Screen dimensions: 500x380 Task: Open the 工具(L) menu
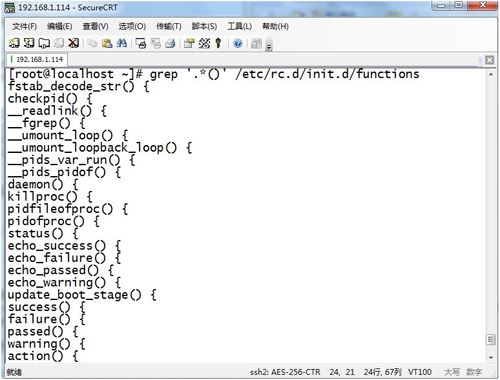[x=239, y=26]
